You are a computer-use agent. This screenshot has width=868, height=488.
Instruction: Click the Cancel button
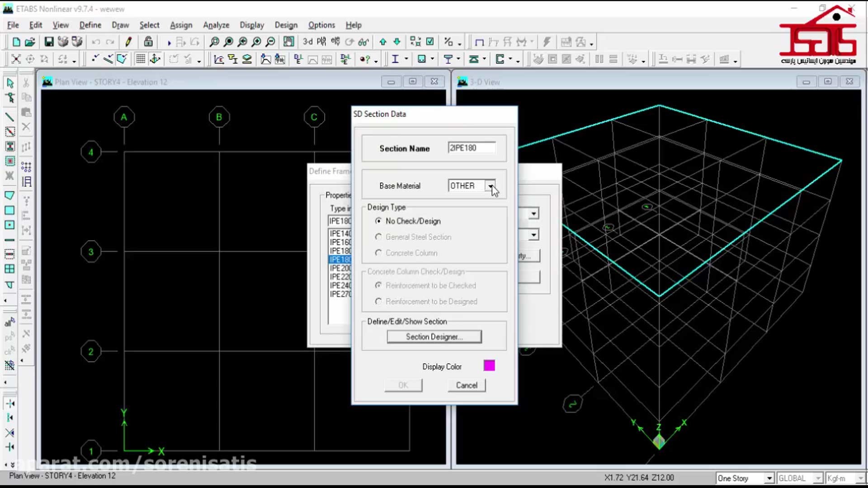466,385
